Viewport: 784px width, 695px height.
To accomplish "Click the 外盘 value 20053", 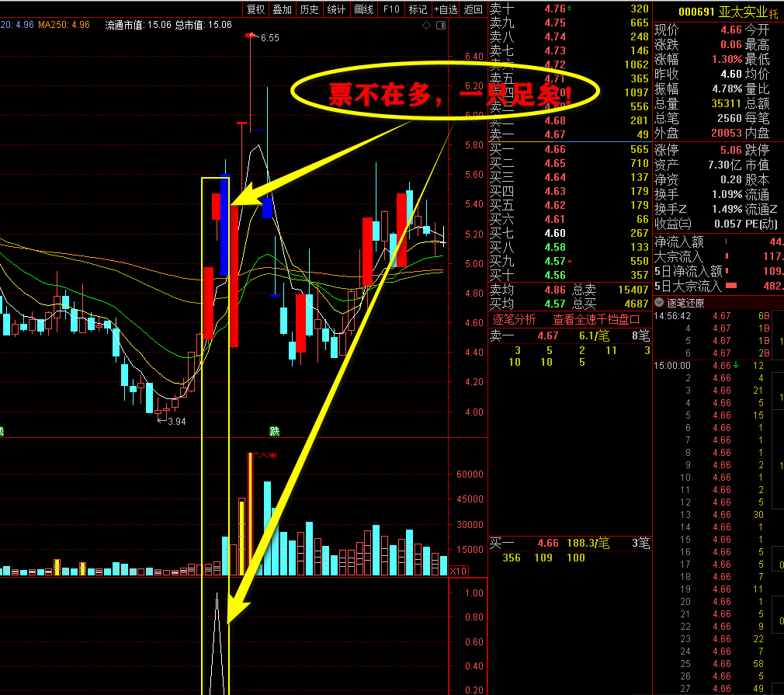I will [726, 133].
